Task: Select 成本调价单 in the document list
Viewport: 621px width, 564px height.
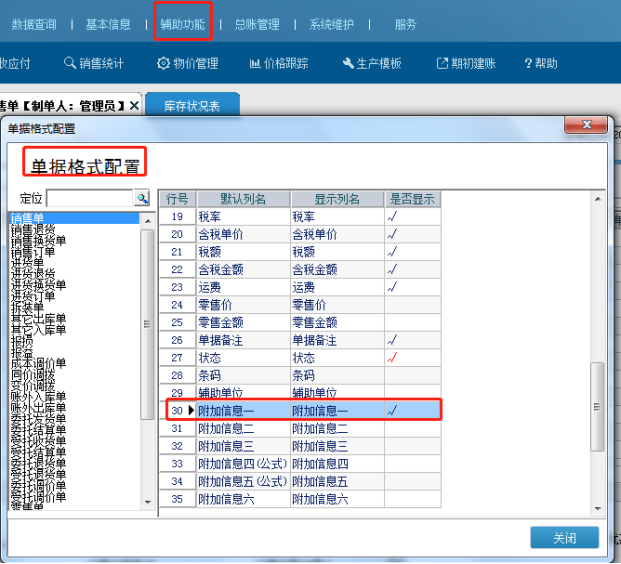Action: (38, 363)
